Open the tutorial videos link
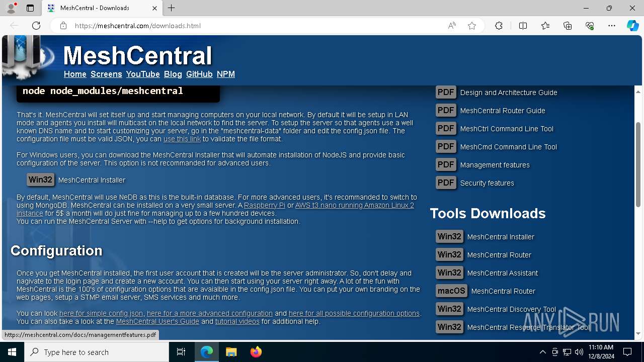Viewport: 644px width, 362px height. [x=237, y=321]
